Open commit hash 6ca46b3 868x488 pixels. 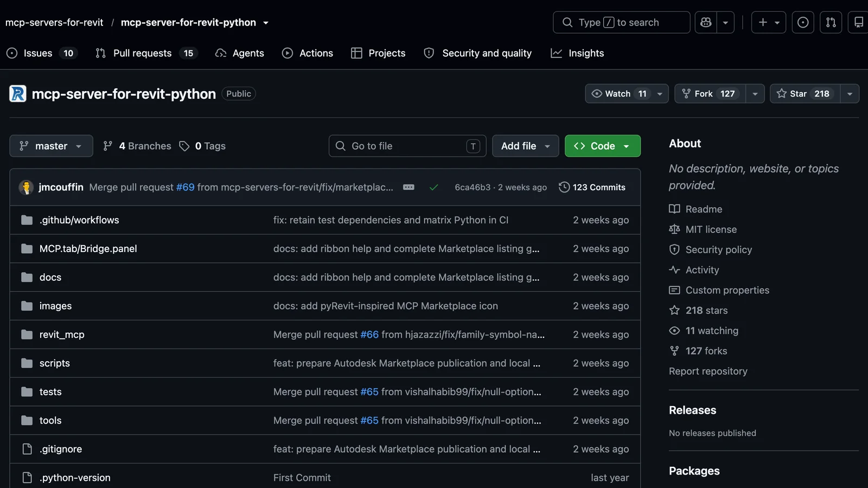coord(473,187)
